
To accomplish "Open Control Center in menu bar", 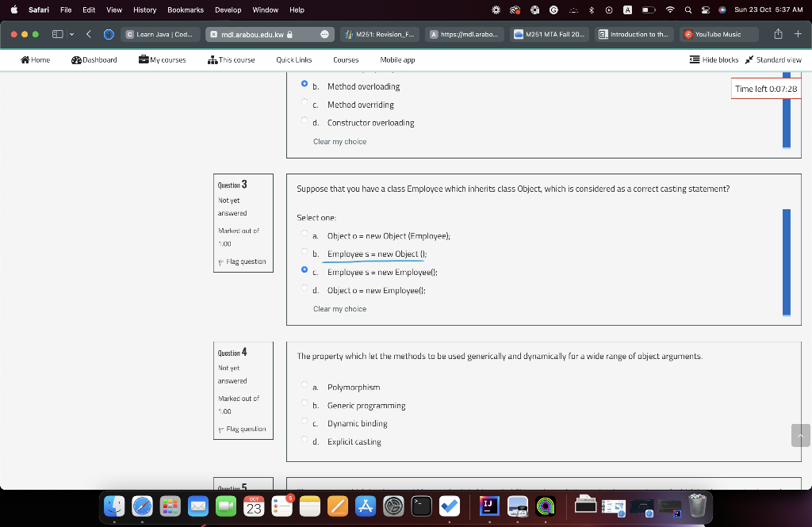I will click(x=705, y=10).
